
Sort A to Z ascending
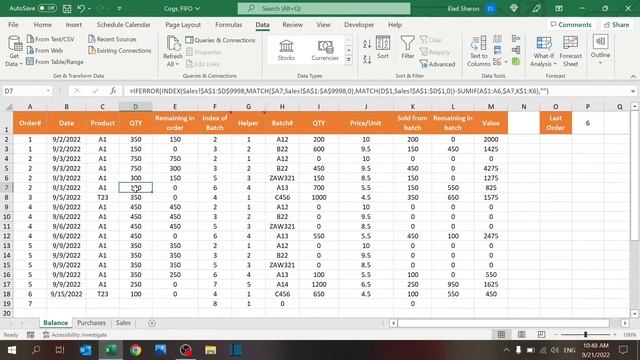coord(367,44)
